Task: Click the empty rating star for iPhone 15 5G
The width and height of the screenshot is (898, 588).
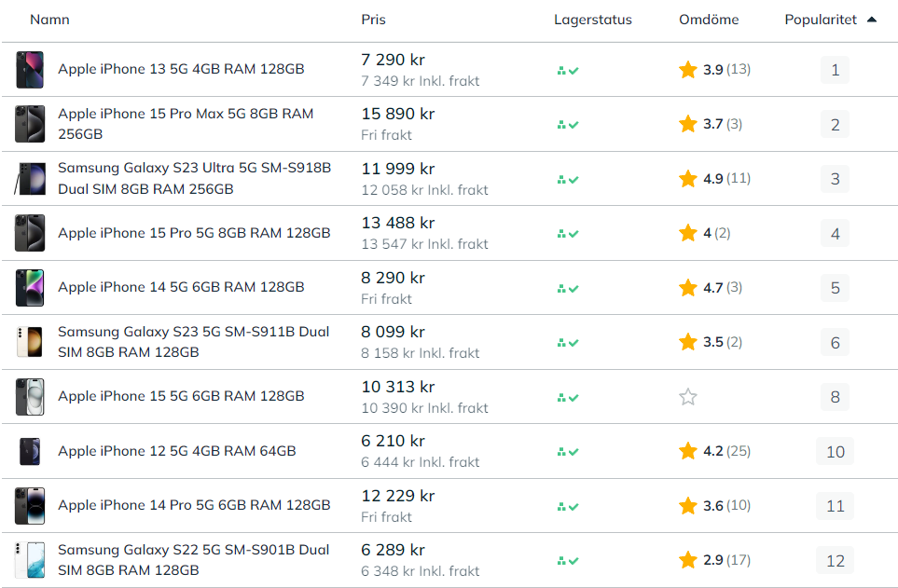Action: click(688, 396)
